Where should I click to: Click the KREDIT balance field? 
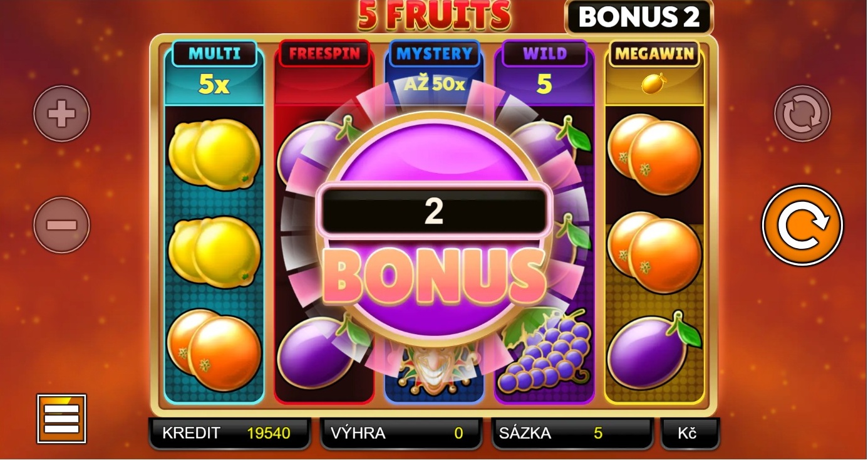(229, 433)
